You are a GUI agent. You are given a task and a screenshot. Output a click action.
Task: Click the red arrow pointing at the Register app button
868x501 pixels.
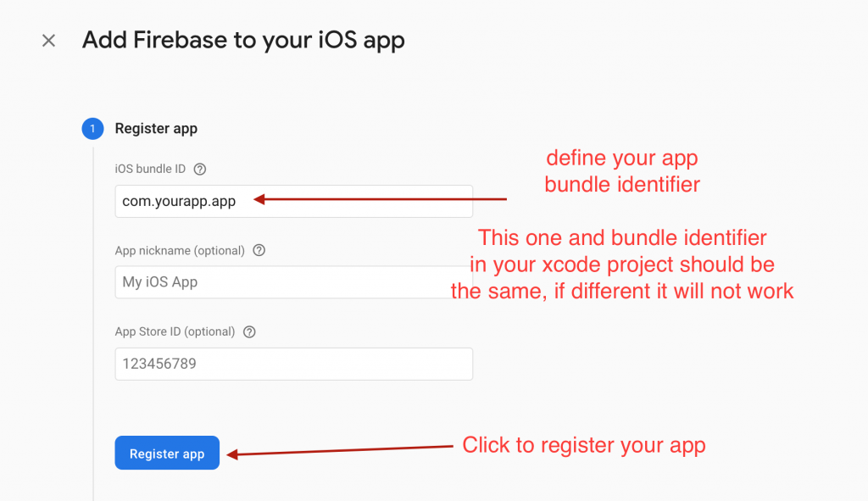click(x=340, y=451)
